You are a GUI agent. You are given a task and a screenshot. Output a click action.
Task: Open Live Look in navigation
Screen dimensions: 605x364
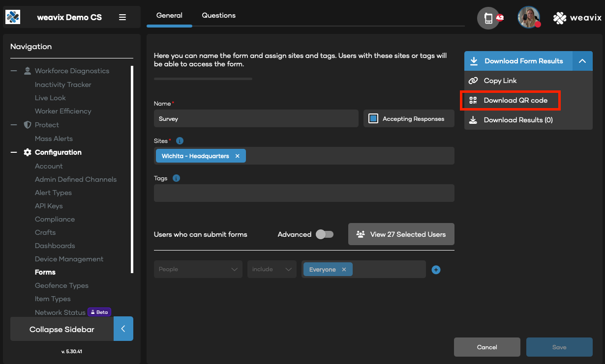pos(50,98)
